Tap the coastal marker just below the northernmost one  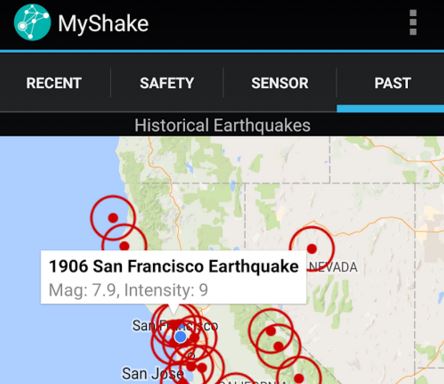[124, 246]
